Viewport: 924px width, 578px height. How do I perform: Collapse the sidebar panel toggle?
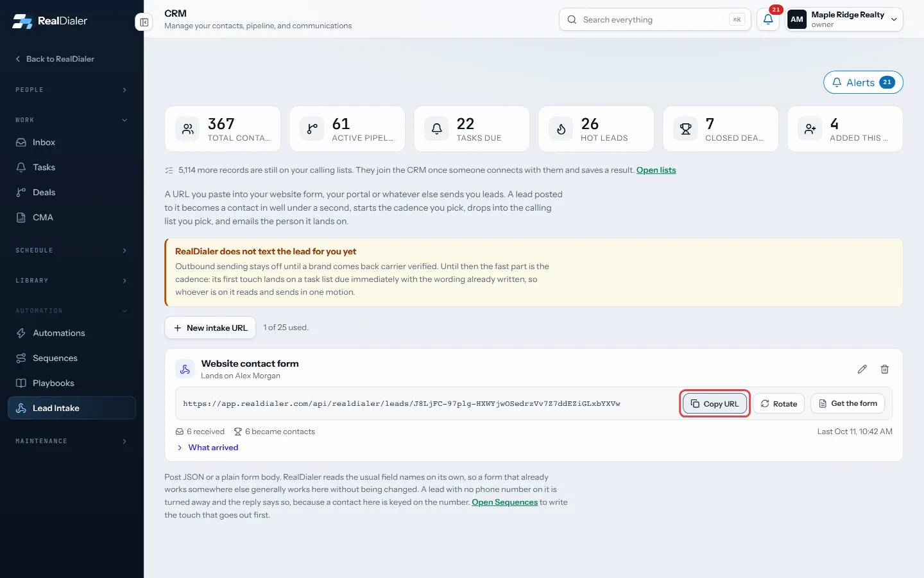point(144,22)
